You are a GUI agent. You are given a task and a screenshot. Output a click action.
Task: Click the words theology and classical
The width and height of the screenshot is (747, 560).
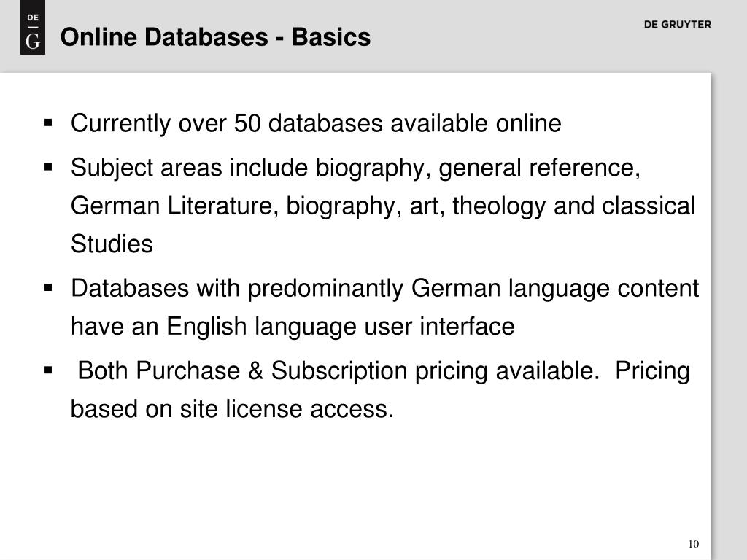point(574,206)
